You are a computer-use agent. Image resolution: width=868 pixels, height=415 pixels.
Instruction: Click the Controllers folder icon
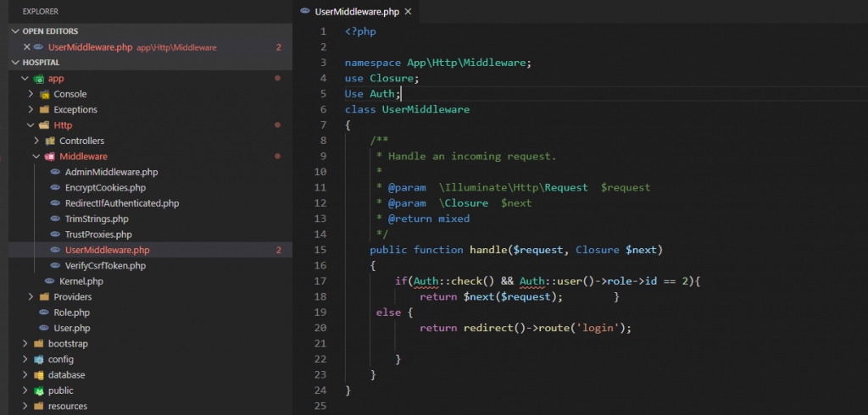(x=50, y=141)
